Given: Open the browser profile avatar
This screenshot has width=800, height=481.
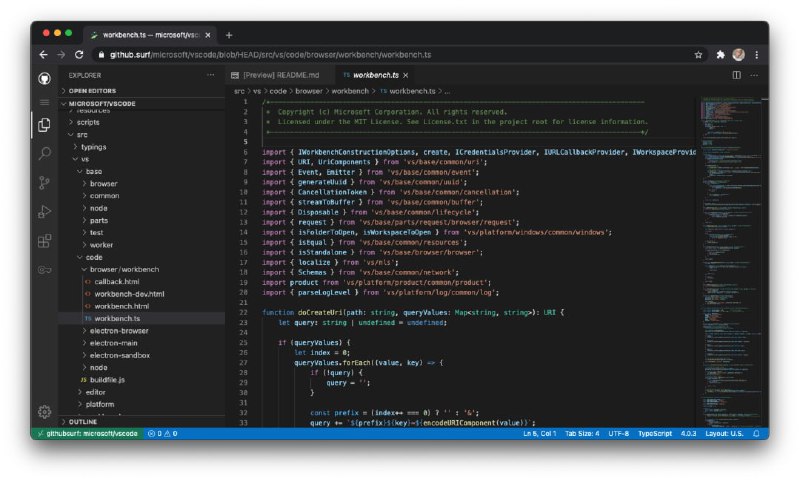Looking at the screenshot, I should 738,55.
